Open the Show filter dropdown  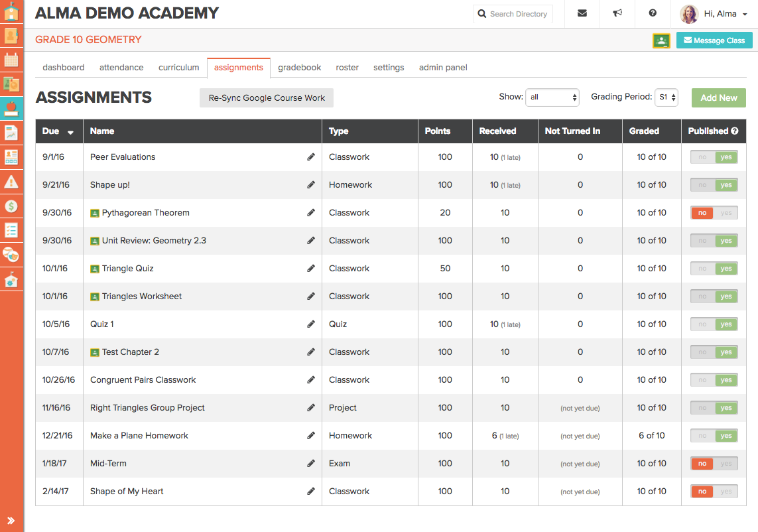tap(552, 98)
